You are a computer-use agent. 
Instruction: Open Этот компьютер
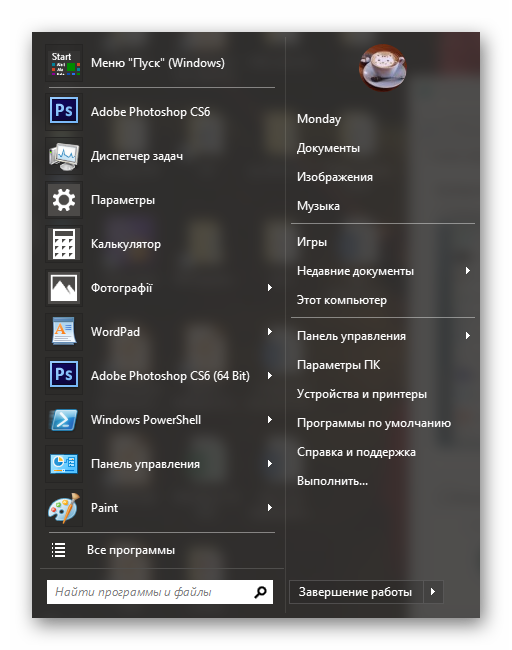pos(342,300)
